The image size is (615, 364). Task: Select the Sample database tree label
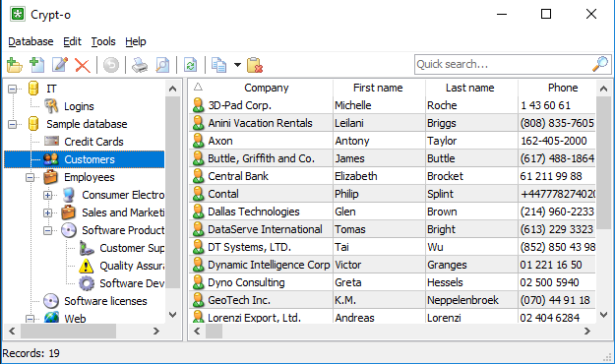click(87, 124)
